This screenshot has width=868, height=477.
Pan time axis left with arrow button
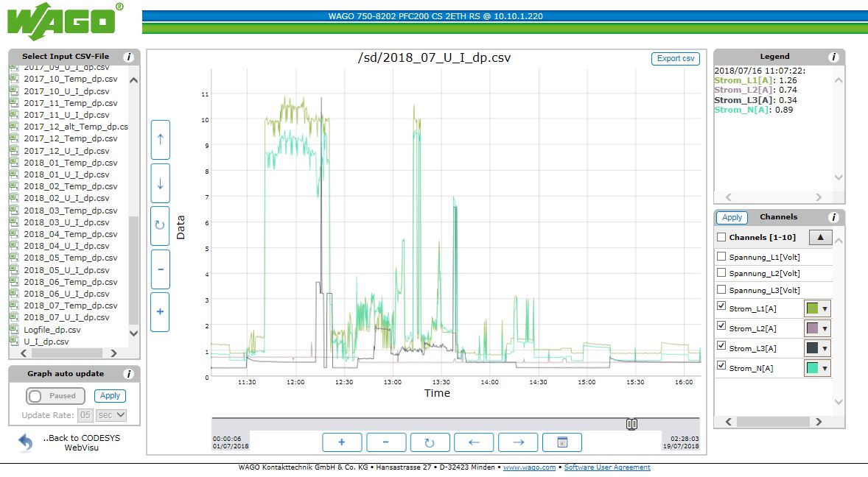point(474,442)
